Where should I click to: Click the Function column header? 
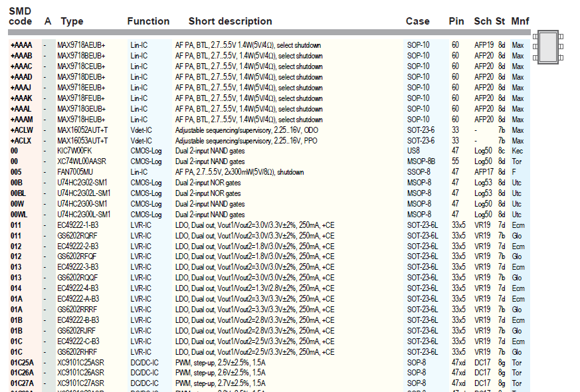tap(148, 21)
